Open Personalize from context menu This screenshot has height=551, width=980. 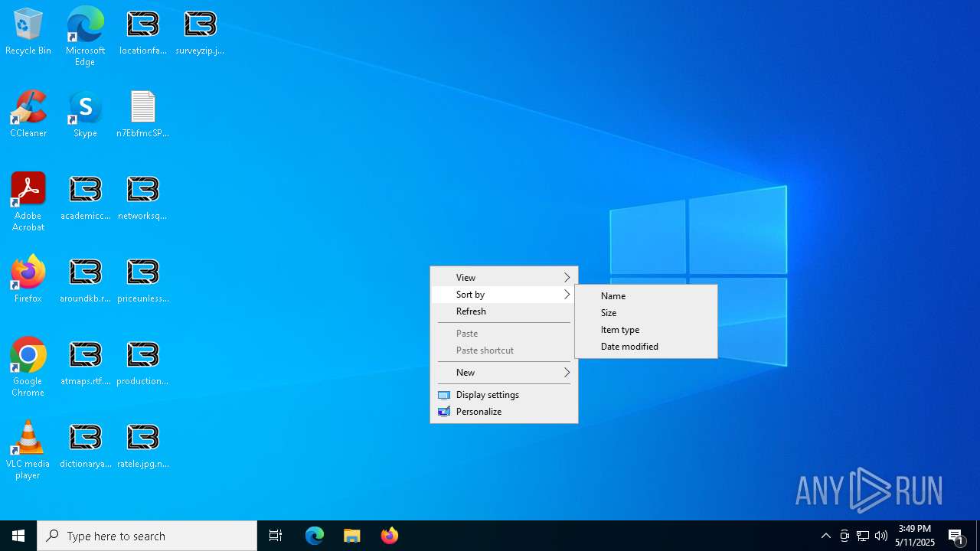(504, 411)
